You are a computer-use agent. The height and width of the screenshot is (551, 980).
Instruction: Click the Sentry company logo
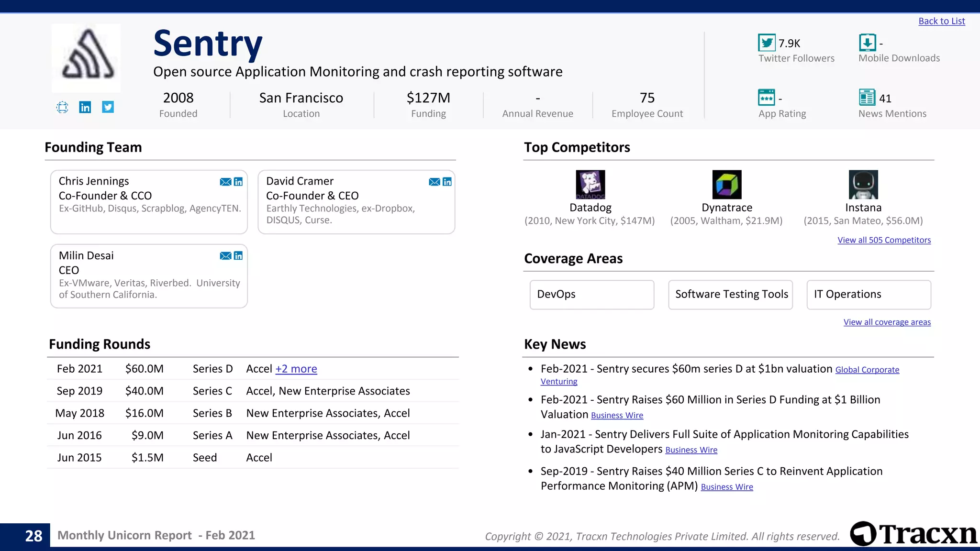point(86,57)
